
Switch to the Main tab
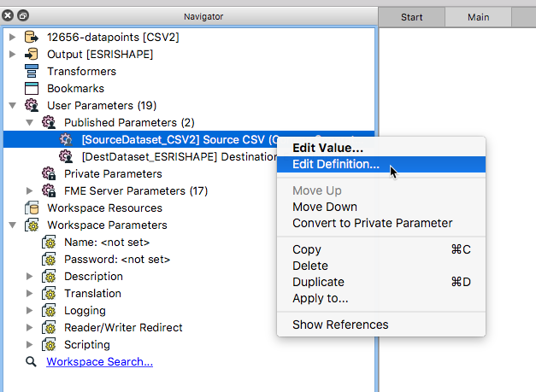478,17
